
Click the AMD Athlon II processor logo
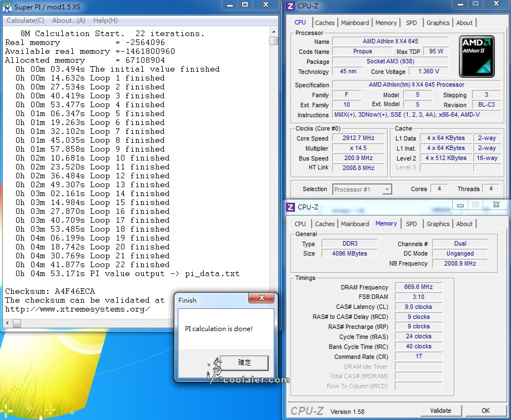pos(477,56)
